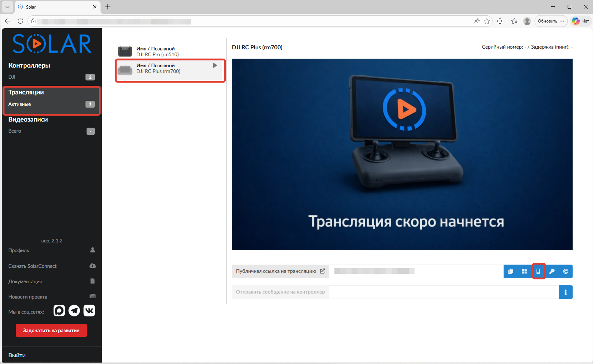
Task: Open a new browser tab with the plus
Action: point(108,7)
